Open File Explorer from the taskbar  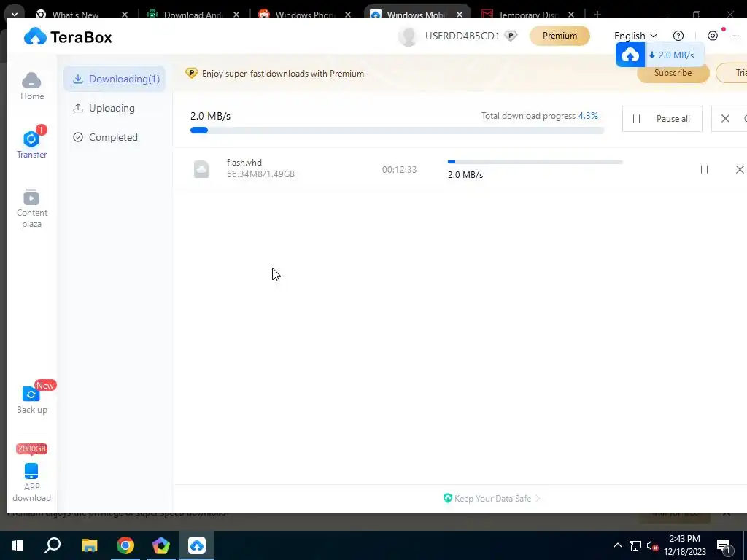(89, 545)
